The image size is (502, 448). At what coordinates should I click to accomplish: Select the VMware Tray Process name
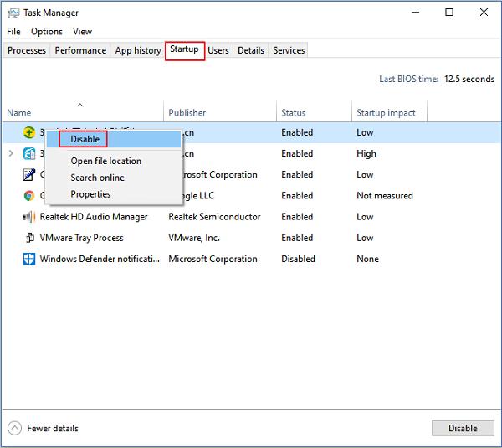[81, 238]
